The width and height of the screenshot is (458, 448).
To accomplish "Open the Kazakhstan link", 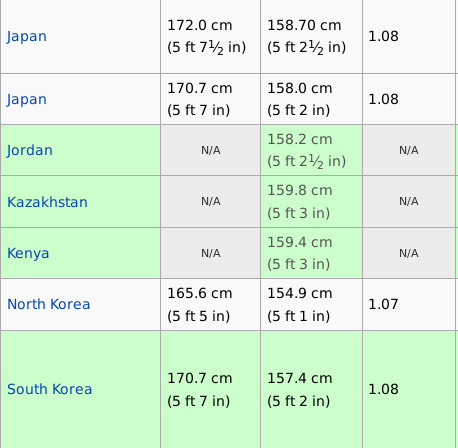I will 47,202.
